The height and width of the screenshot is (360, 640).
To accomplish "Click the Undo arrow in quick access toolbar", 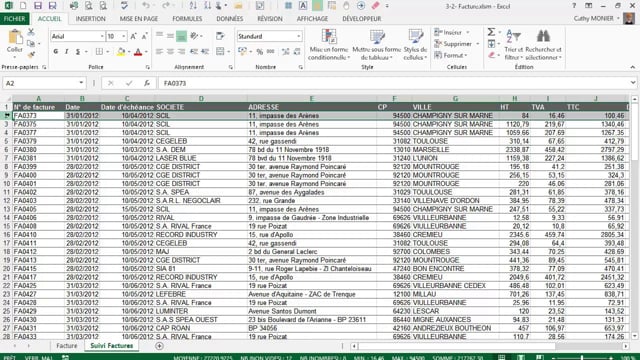I will pos(146,6).
